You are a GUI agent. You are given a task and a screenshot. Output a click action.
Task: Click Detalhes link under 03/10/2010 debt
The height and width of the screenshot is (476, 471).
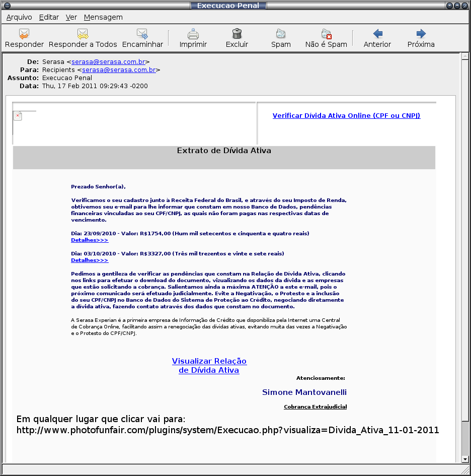[x=90, y=260]
